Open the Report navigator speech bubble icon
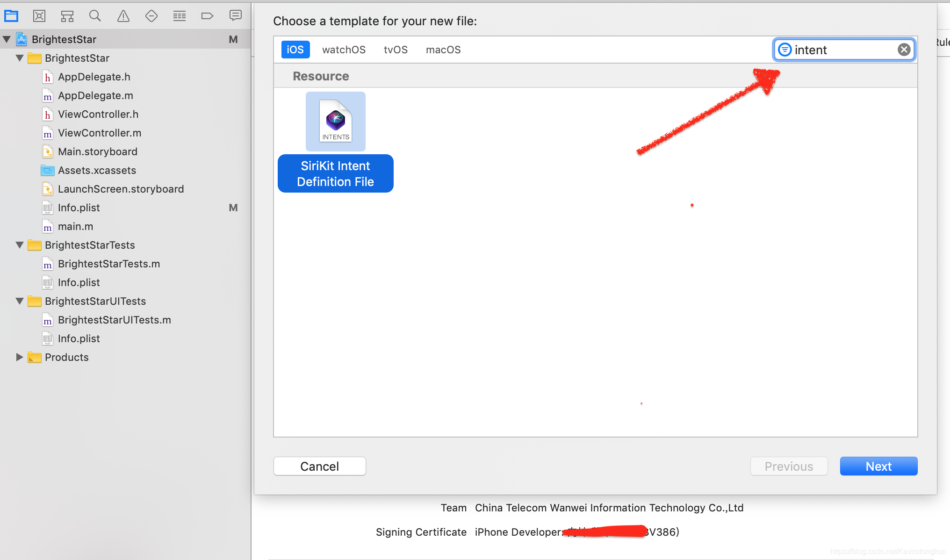This screenshot has height=560, width=950. coord(235,16)
